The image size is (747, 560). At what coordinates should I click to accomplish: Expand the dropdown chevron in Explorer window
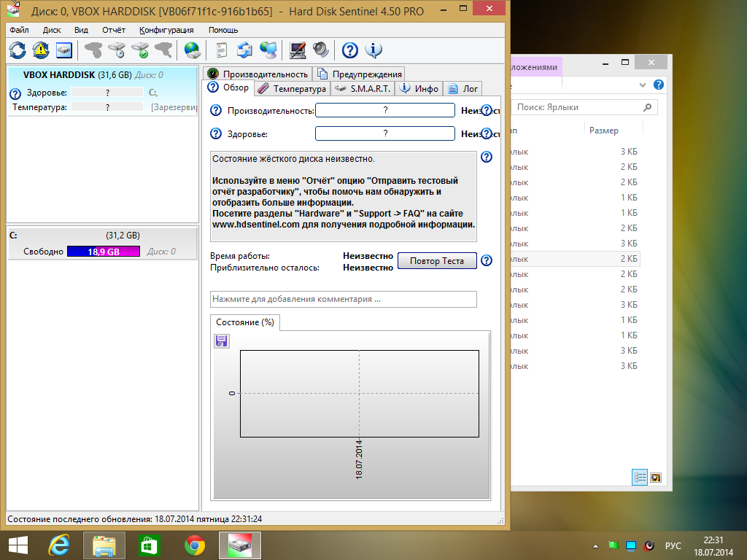pyautogui.click(x=643, y=85)
